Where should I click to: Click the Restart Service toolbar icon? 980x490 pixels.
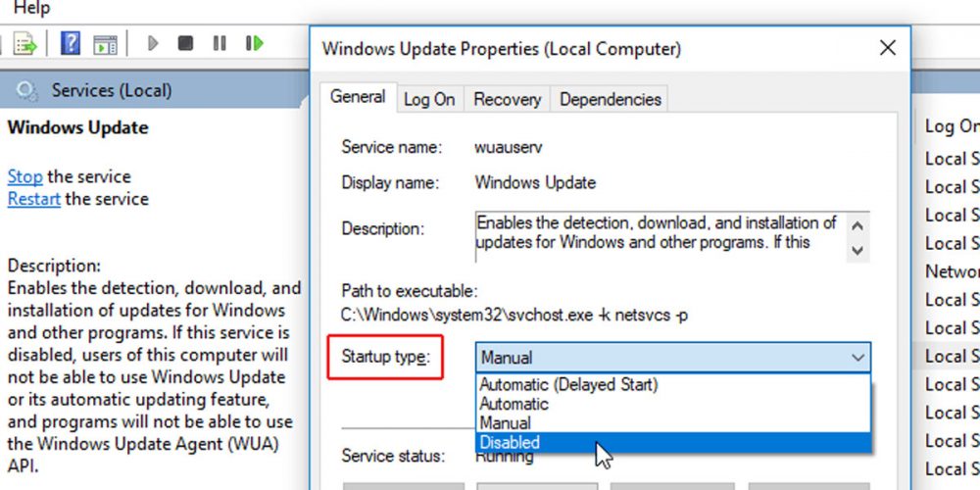[255, 43]
